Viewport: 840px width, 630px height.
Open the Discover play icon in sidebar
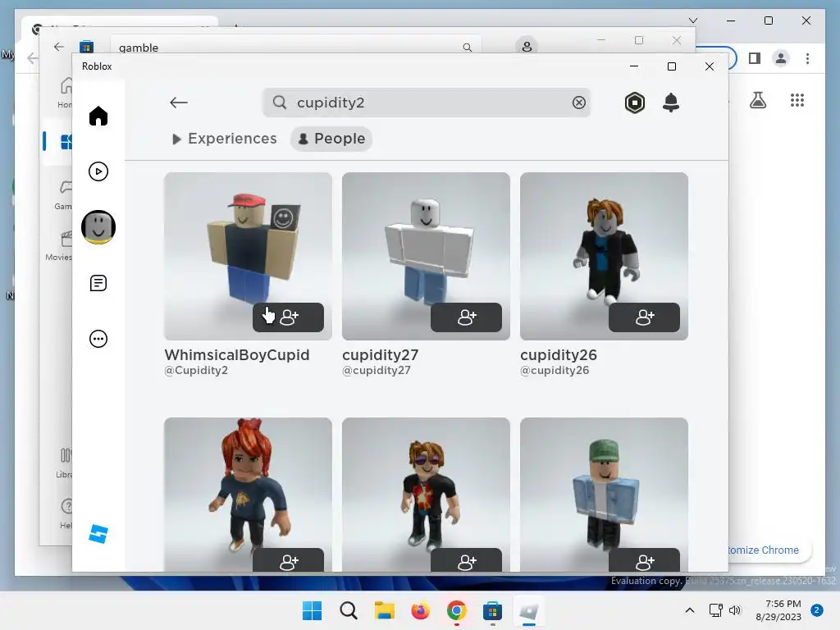(98, 171)
